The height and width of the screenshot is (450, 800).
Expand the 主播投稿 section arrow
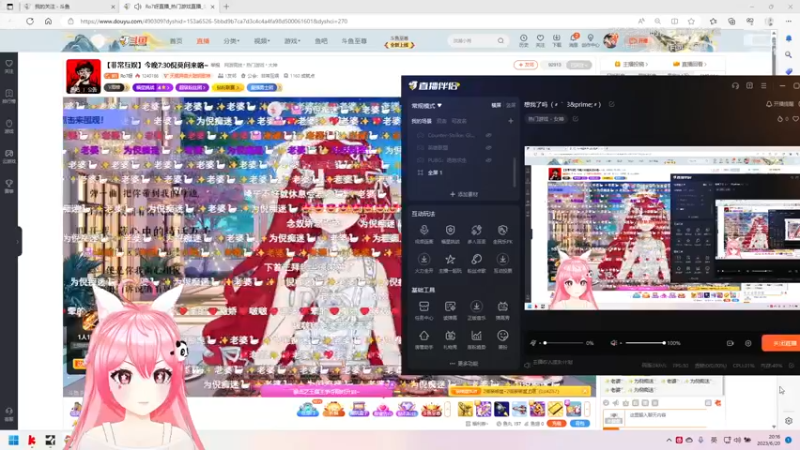point(631,64)
